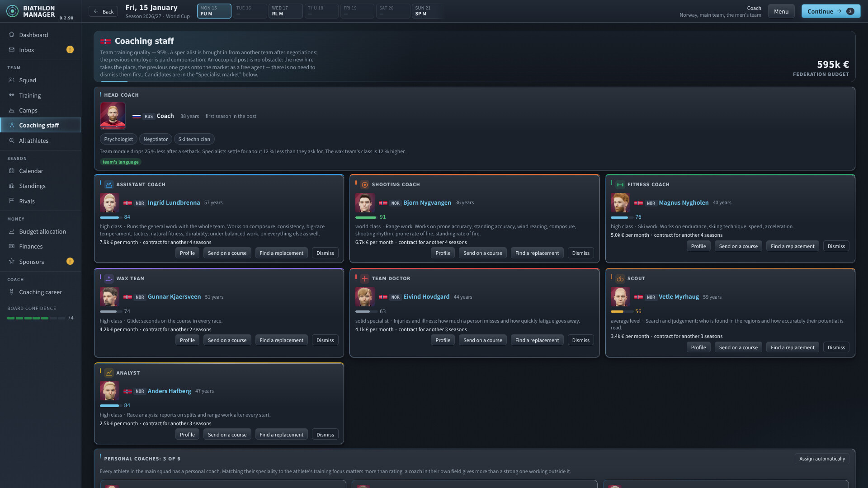Viewport: 868px width, 488px height.
Task: Open Camps in sidebar
Action: point(41,110)
